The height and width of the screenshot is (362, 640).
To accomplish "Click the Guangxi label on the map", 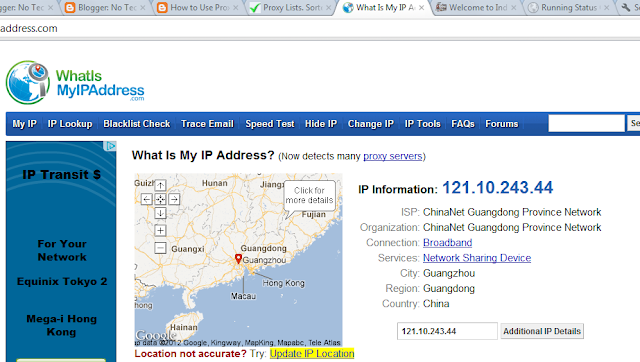I will (188, 249).
